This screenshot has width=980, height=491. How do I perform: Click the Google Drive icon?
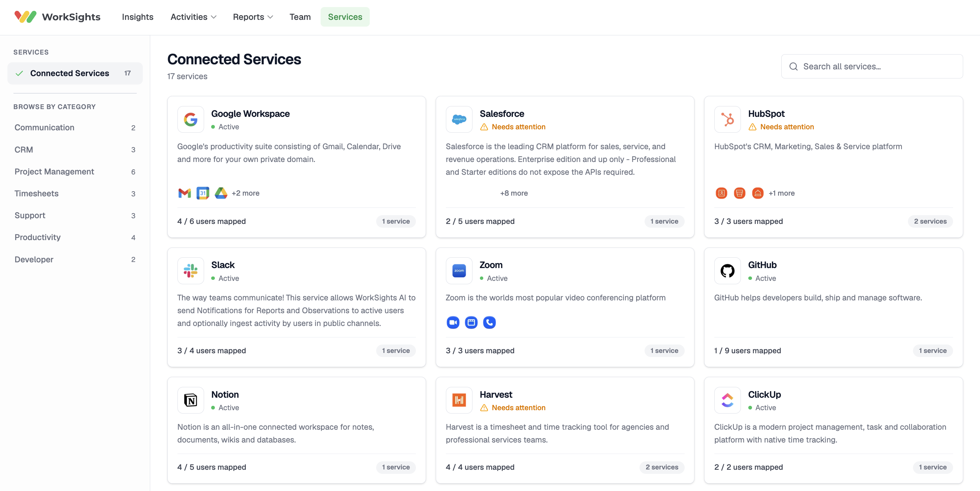(x=221, y=193)
